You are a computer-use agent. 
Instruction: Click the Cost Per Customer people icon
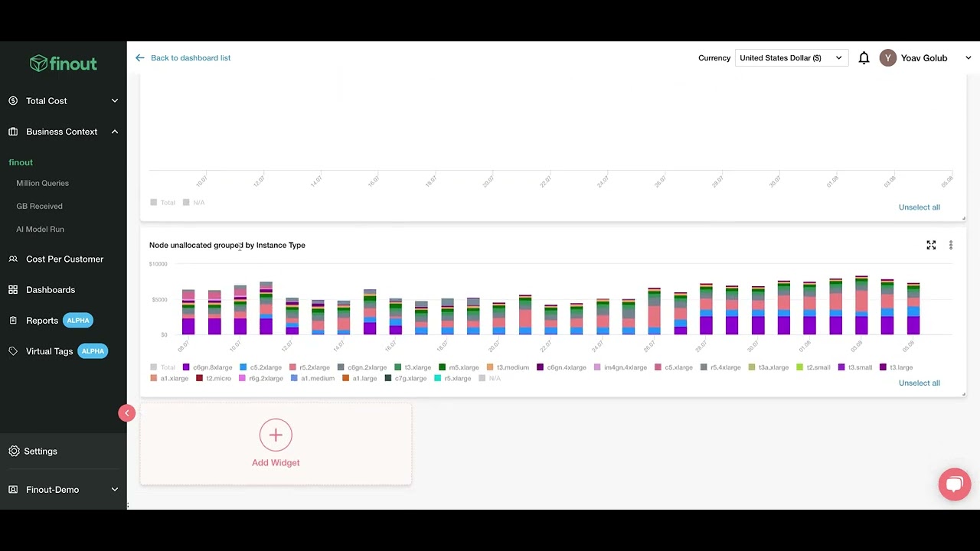tap(13, 259)
